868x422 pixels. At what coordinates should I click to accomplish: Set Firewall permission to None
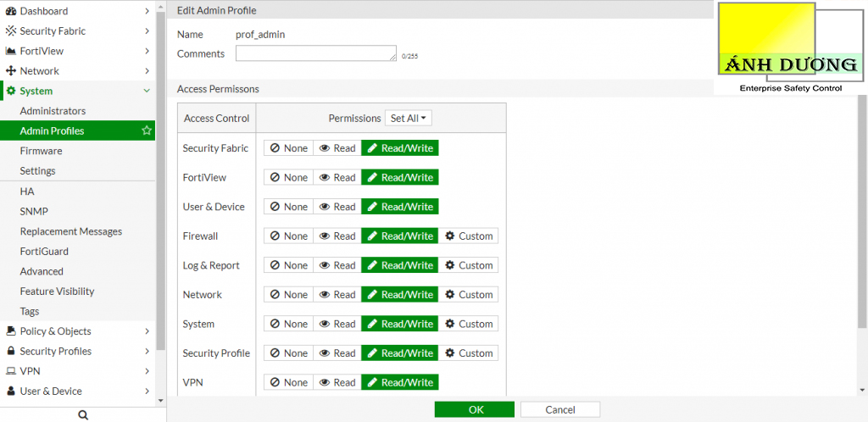(x=288, y=236)
